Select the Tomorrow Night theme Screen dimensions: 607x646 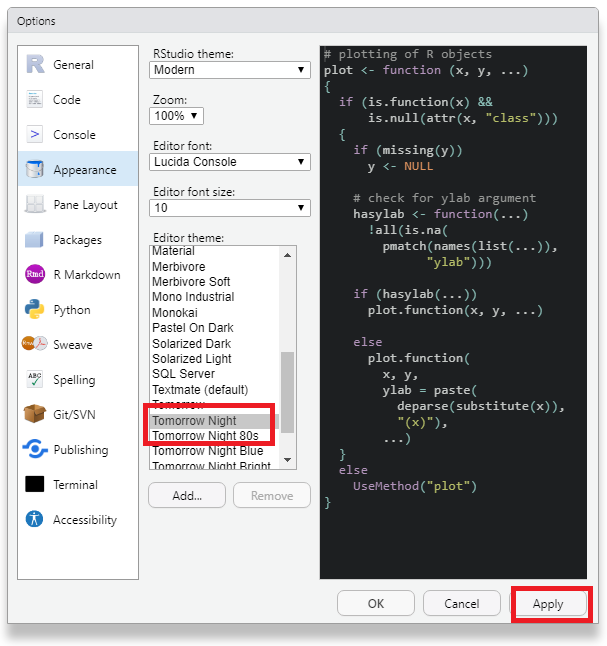(214, 421)
